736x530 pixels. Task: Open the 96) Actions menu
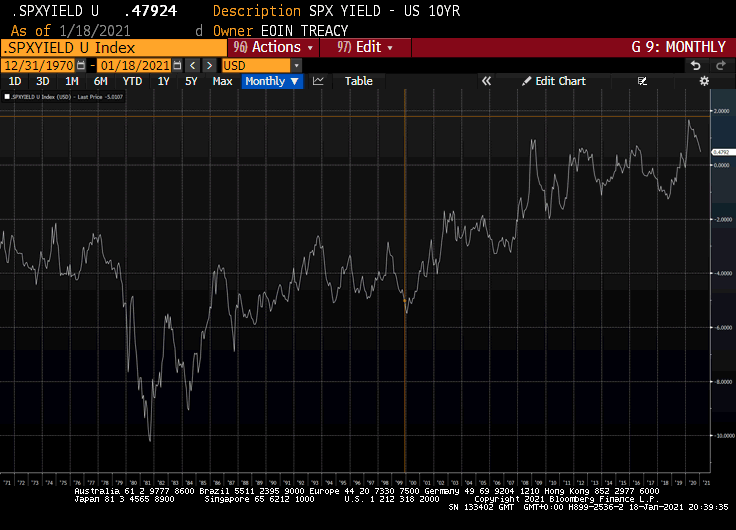(273, 47)
